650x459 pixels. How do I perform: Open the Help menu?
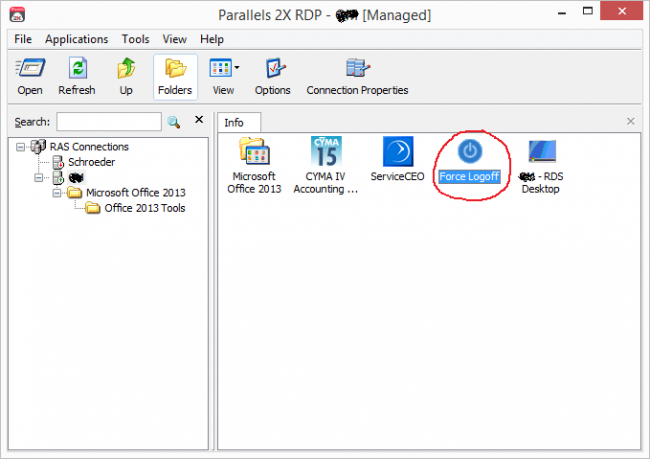[x=212, y=39]
